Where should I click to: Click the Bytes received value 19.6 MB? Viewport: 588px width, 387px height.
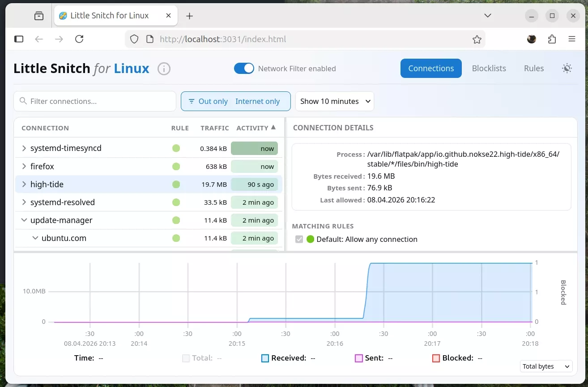pyautogui.click(x=381, y=176)
